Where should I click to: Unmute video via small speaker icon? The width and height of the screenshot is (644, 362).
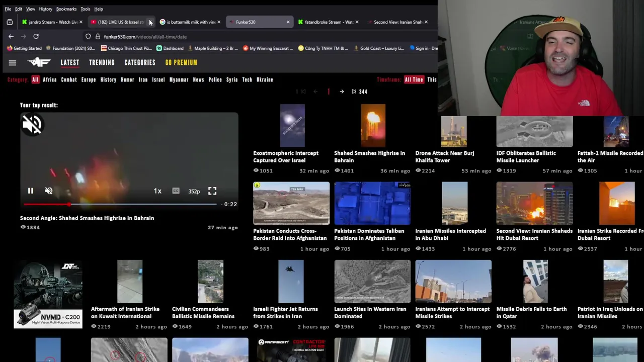point(49,191)
